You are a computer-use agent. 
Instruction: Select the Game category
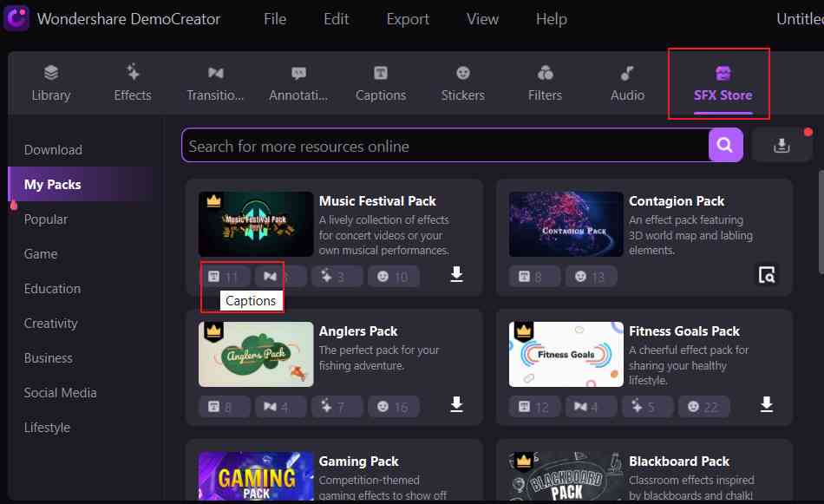pos(41,254)
